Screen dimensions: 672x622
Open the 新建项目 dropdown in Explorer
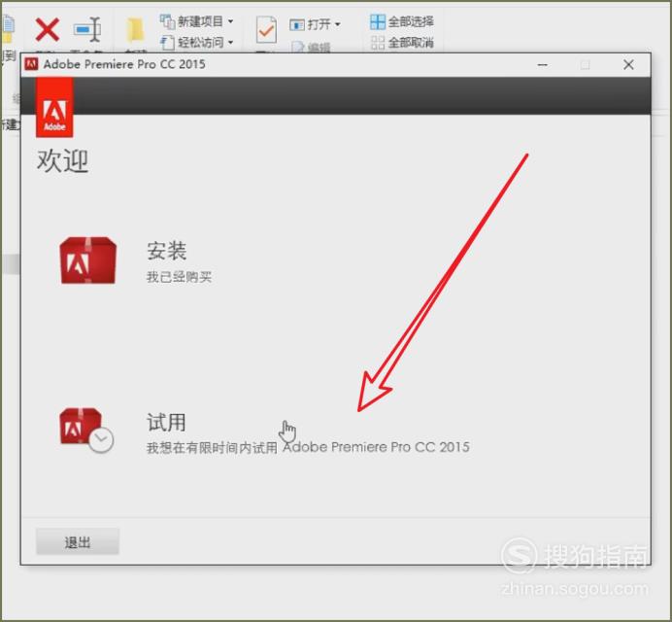click(197, 21)
